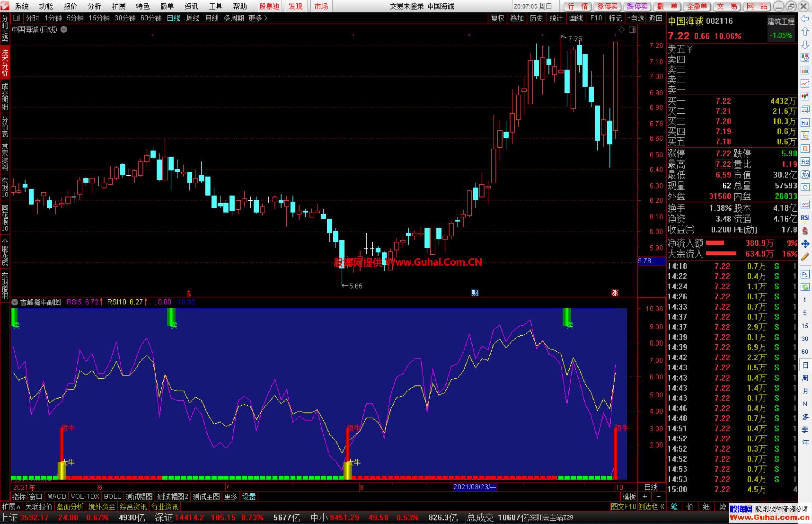The image size is (812, 524).
Task: Click the minus zoom button beside 模板
Action: point(658,497)
